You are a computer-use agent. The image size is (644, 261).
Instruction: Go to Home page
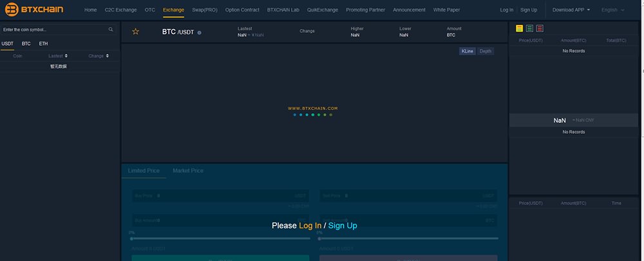pyautogui.click(x=90, y=10)
